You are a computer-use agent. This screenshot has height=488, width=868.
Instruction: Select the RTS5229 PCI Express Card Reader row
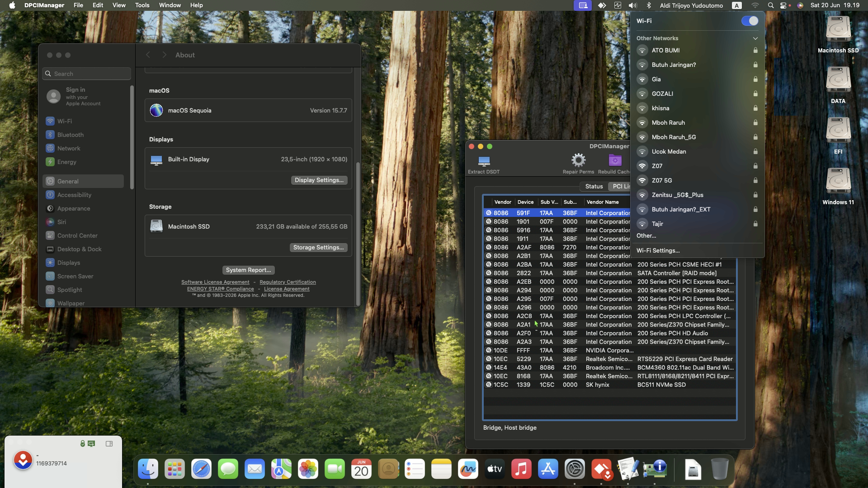click(x=610, y=359)
